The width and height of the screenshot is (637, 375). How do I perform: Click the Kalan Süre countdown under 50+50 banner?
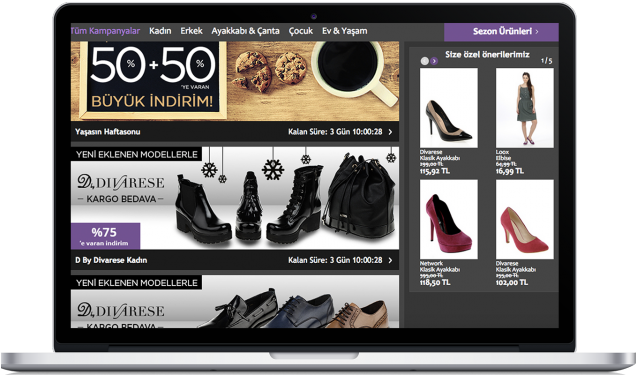click(335, 132)
